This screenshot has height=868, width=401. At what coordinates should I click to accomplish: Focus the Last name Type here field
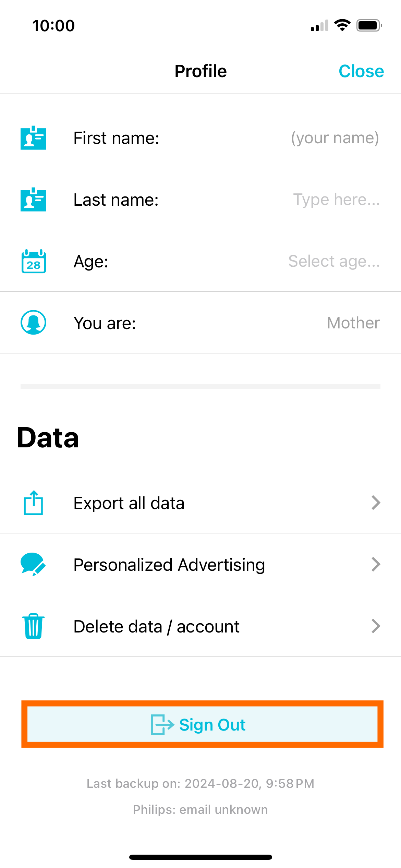[337, 200]
